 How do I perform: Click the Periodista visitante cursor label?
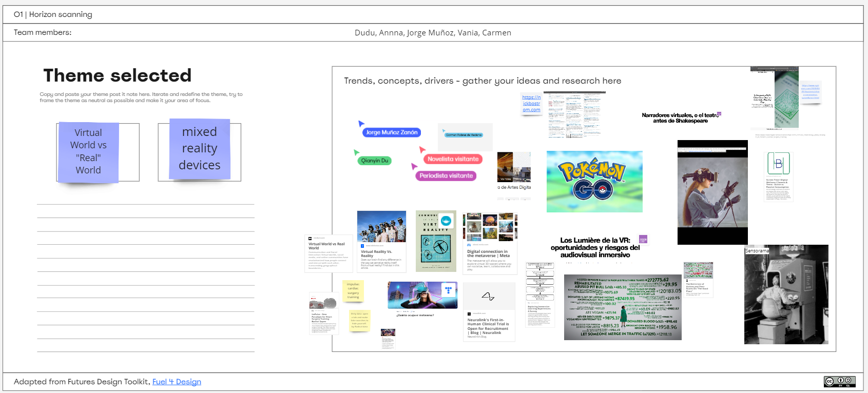point(446,175)
